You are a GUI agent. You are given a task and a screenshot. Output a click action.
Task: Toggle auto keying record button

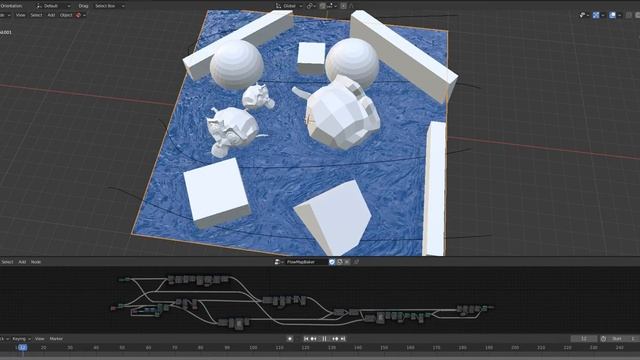click(x=290, y=339)
